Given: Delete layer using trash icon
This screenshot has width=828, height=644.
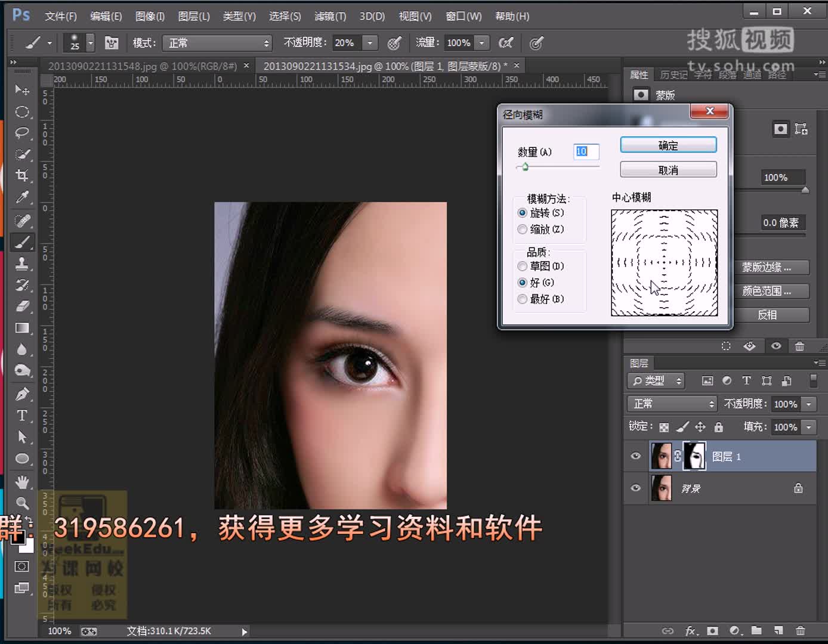Looking at the screenshot, I should pos(801,630).
